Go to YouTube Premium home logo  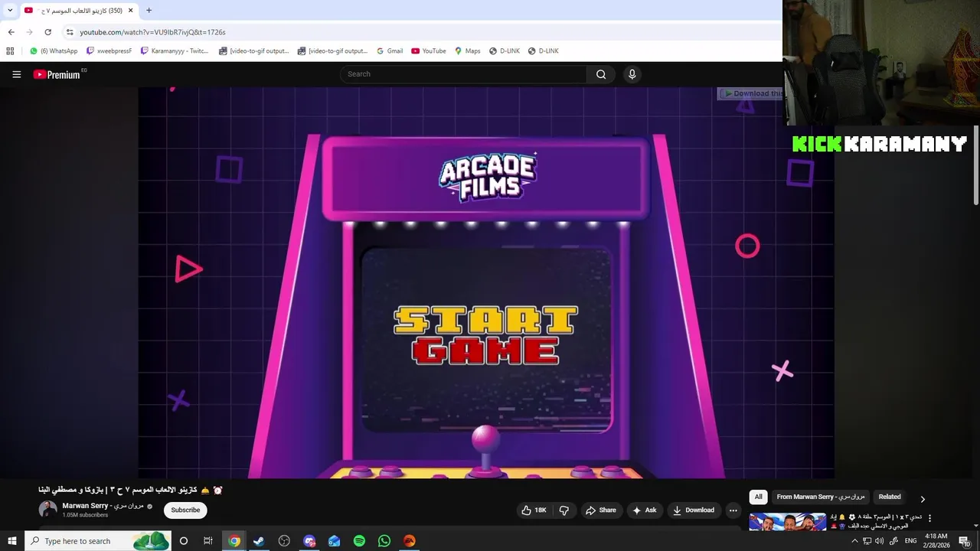pyautogui.click(x=57, y=74)
